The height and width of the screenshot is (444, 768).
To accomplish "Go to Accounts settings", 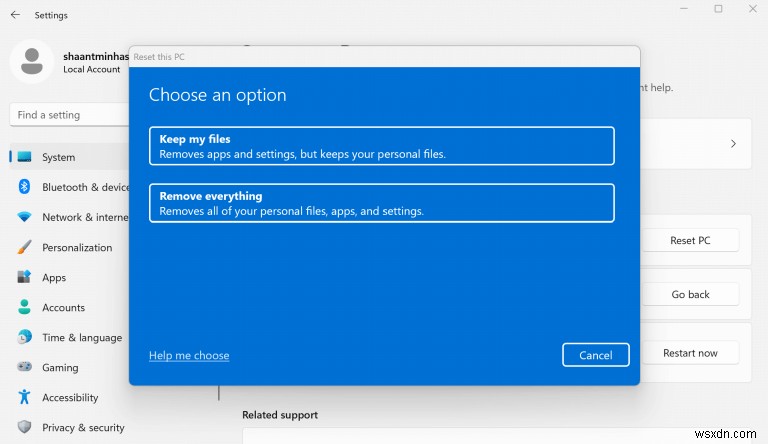I will [x=70, y=307].
